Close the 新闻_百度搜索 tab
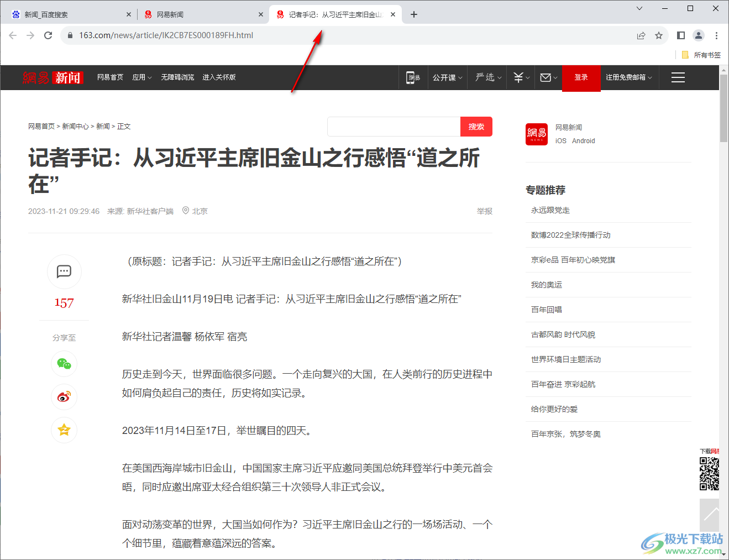 (x=129, y=14)
